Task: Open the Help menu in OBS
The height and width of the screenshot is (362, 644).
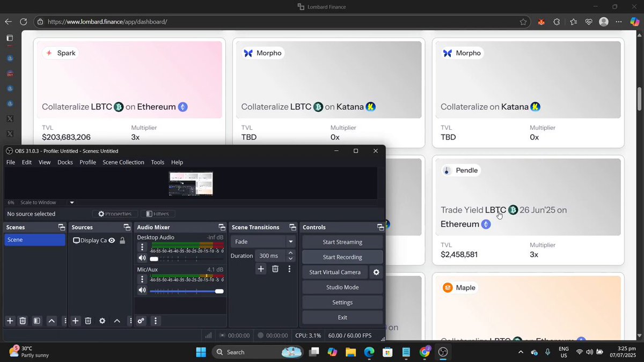Action: (177, 162)
